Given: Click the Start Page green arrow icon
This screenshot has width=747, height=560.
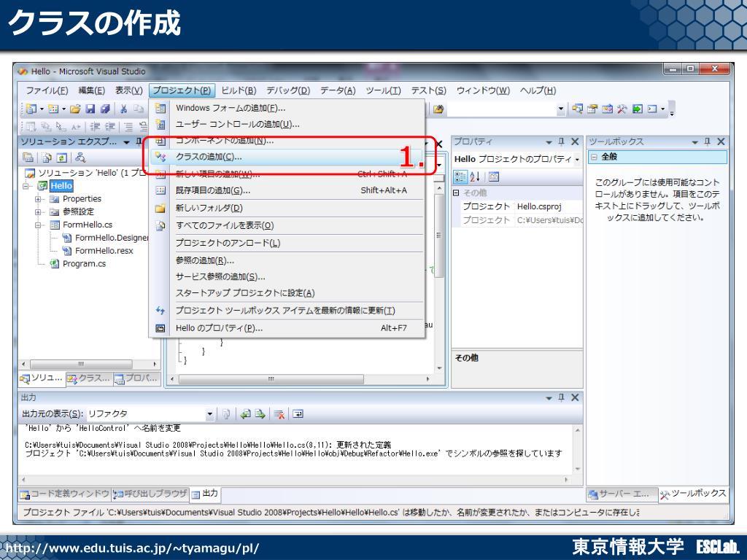Looking at the screenshot, I should 637,109.
